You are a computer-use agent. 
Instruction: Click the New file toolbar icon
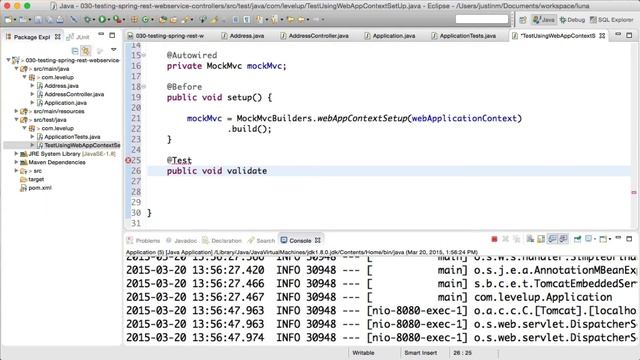(x=8, y=20)
